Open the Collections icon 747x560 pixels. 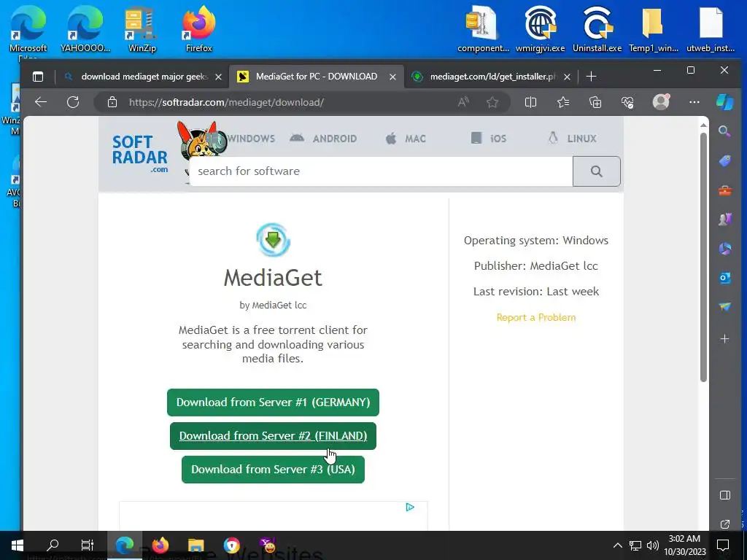coord(595,102)
